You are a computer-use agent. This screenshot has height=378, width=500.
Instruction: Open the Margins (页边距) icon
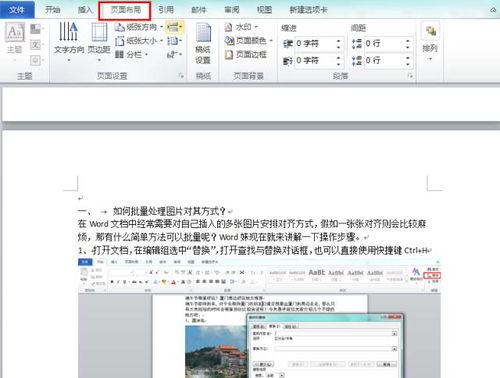coord(99,40)
